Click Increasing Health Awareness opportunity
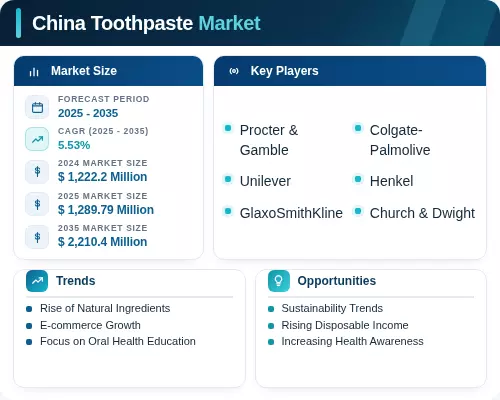 click(352, 341)
